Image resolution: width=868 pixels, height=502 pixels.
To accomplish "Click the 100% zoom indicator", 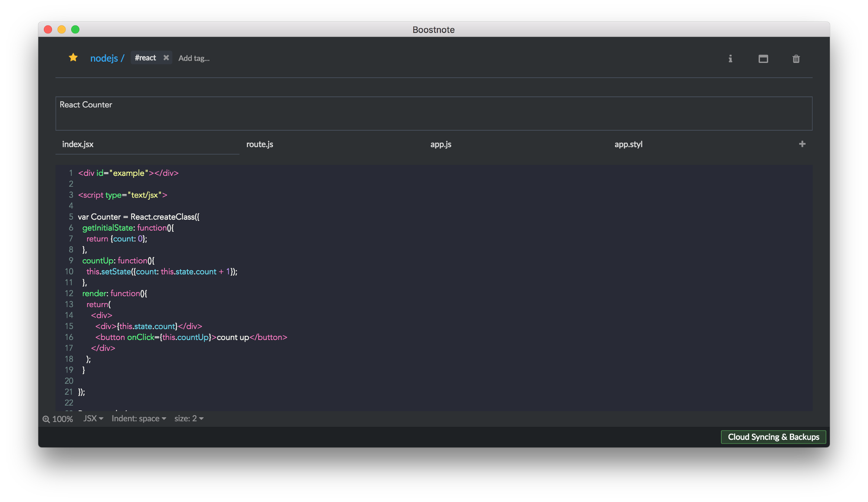I will coord(58,419).
